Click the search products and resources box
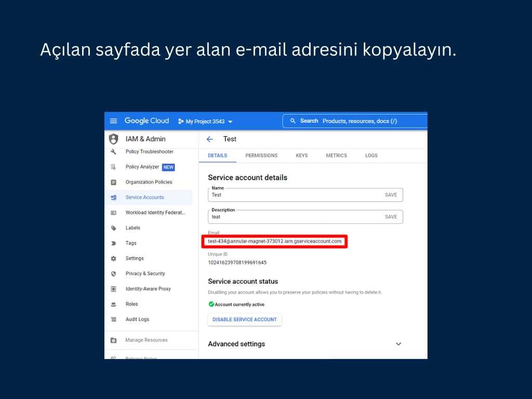Viewport: 532px width, 399px height. click(x=354, y=121)
